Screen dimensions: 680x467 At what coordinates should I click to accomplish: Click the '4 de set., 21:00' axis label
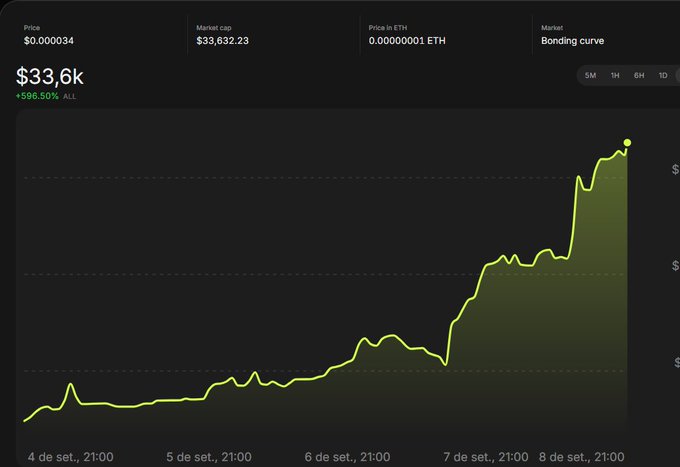point(70,457)
